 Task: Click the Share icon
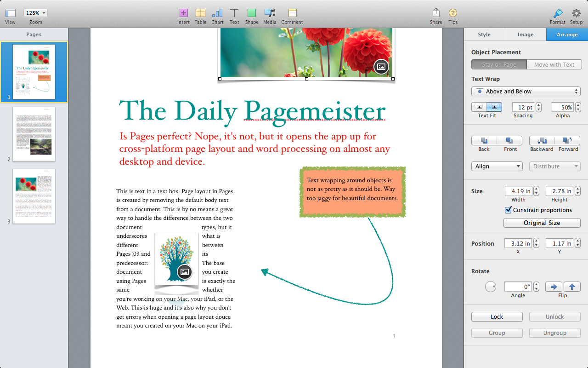coord(436,13)
